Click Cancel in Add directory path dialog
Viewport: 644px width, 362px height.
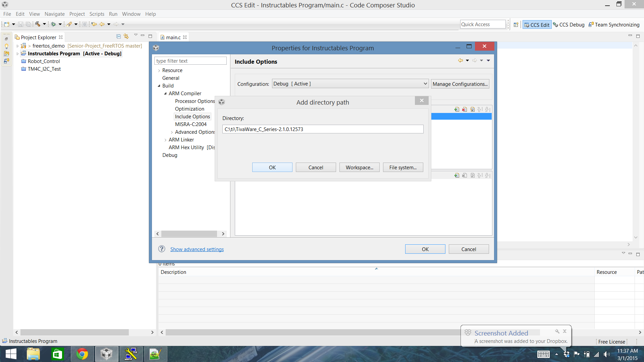(x=316, y=167)
